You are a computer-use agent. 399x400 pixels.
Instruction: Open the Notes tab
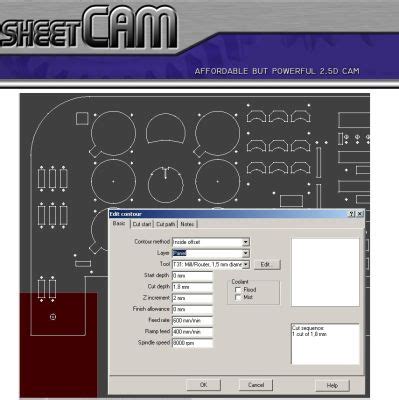coord(187,224)
